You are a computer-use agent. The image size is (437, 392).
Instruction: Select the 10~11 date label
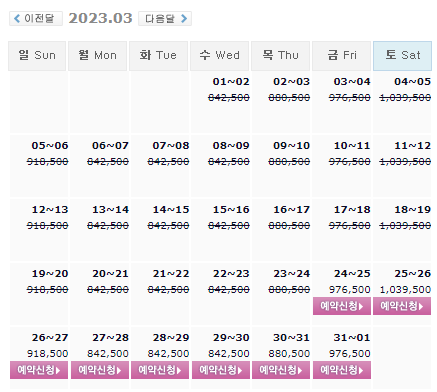352,146
